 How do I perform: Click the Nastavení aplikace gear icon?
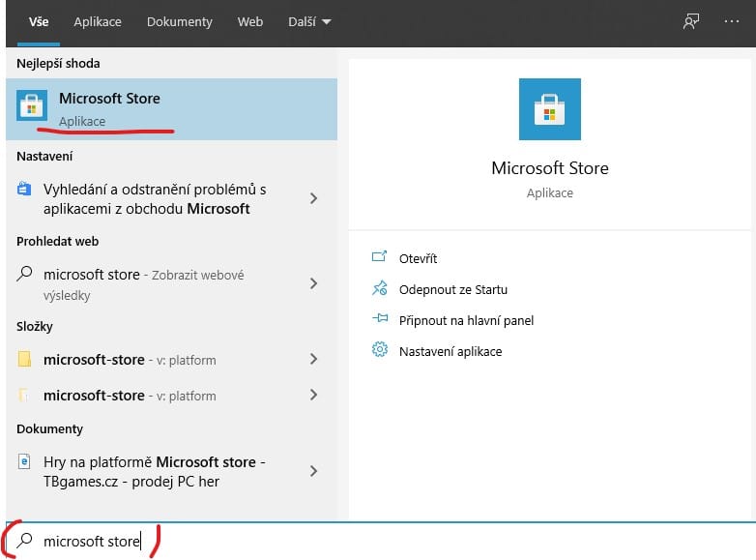point(379,350)
